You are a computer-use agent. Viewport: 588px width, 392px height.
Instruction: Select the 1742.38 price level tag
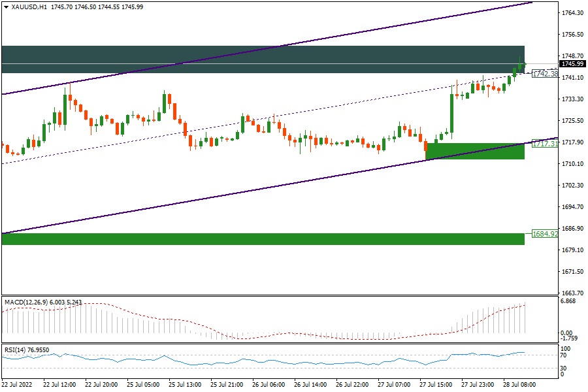[x=545, y=74]
